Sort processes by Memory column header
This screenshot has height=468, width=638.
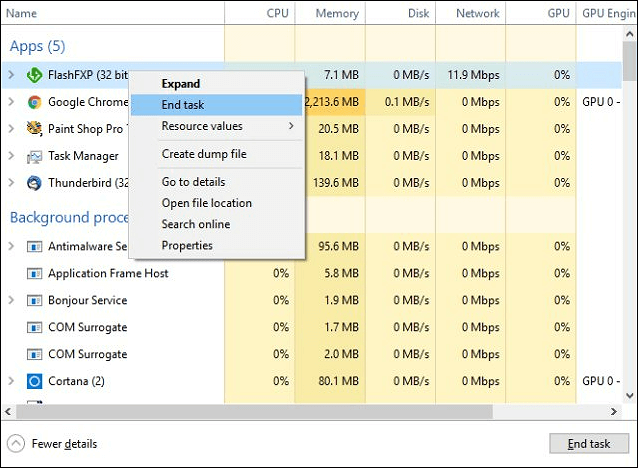point(337,14)
